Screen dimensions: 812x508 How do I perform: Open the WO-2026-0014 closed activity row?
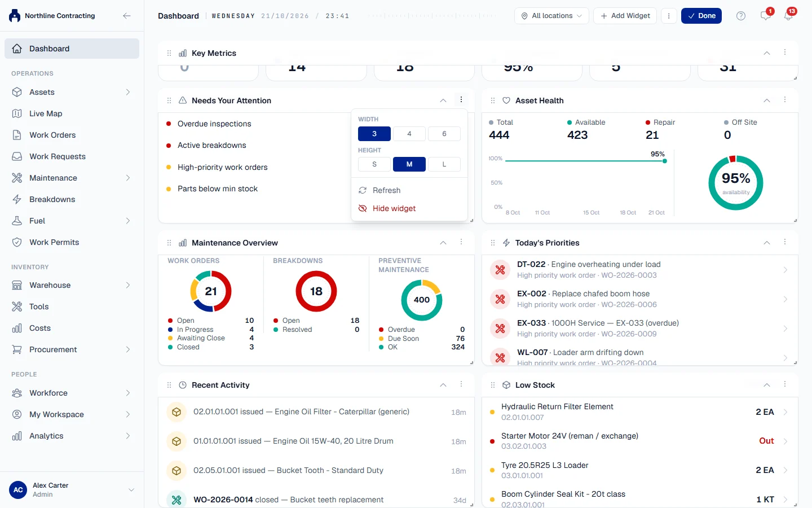(316, 499)
